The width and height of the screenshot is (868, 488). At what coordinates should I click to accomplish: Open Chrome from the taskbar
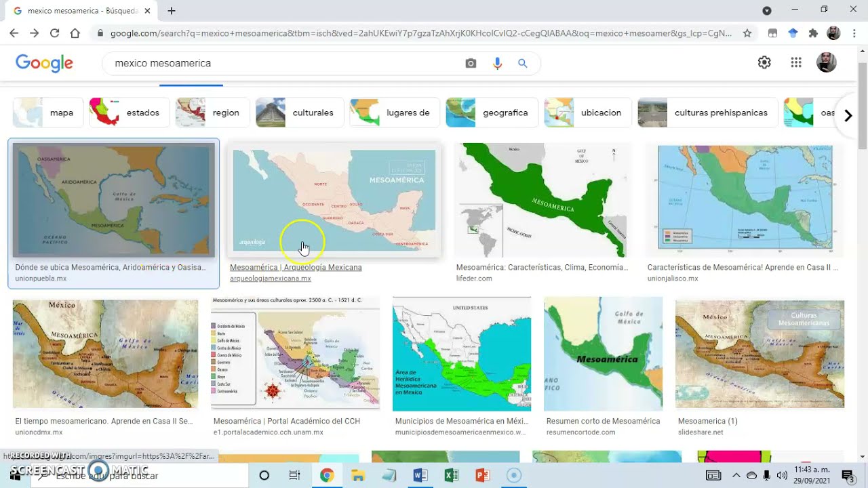[x=327, y=475]
